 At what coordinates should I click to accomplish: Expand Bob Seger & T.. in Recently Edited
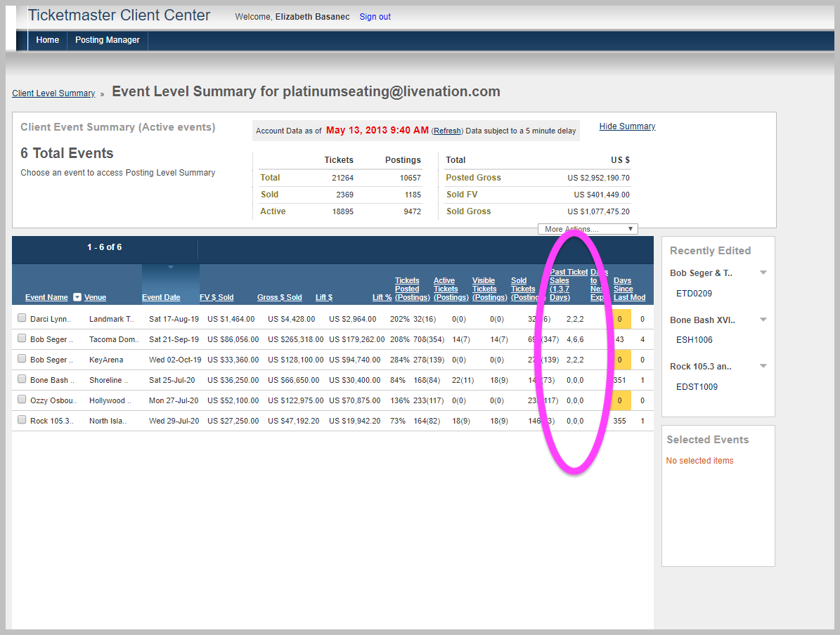(763, 273)
